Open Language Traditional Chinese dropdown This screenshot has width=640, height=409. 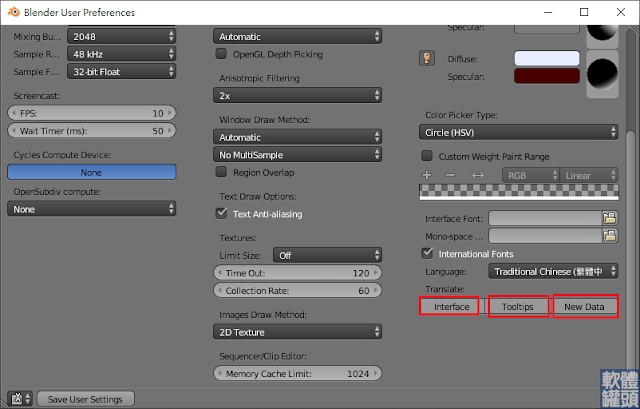(x=553, y=271)
